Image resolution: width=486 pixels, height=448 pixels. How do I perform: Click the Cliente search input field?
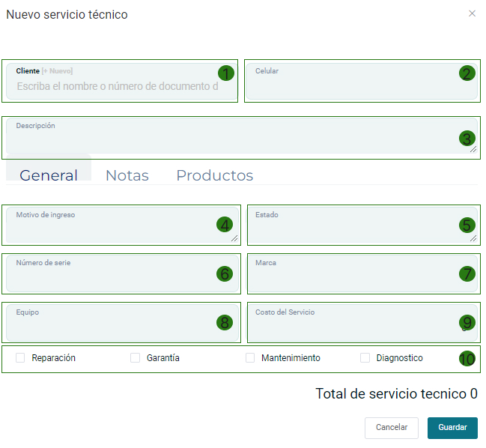(x=116, y=86)
